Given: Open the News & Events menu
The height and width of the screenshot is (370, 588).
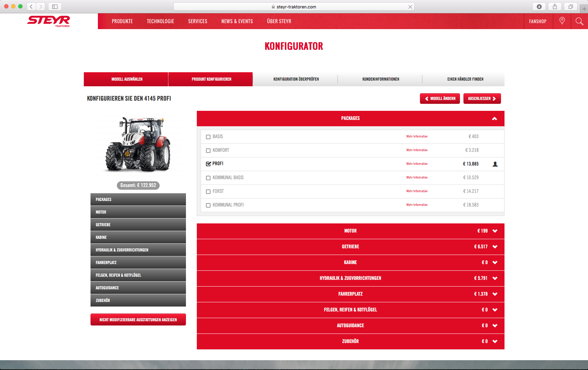Looking at the screenshot, I should 237,21.
